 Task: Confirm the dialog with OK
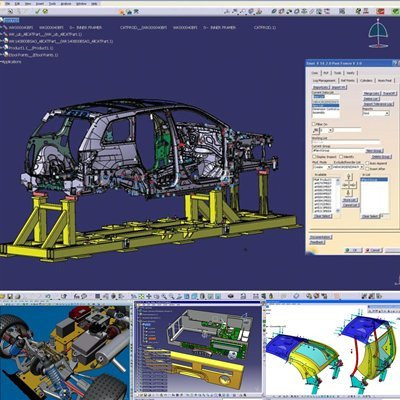(353, 250)
